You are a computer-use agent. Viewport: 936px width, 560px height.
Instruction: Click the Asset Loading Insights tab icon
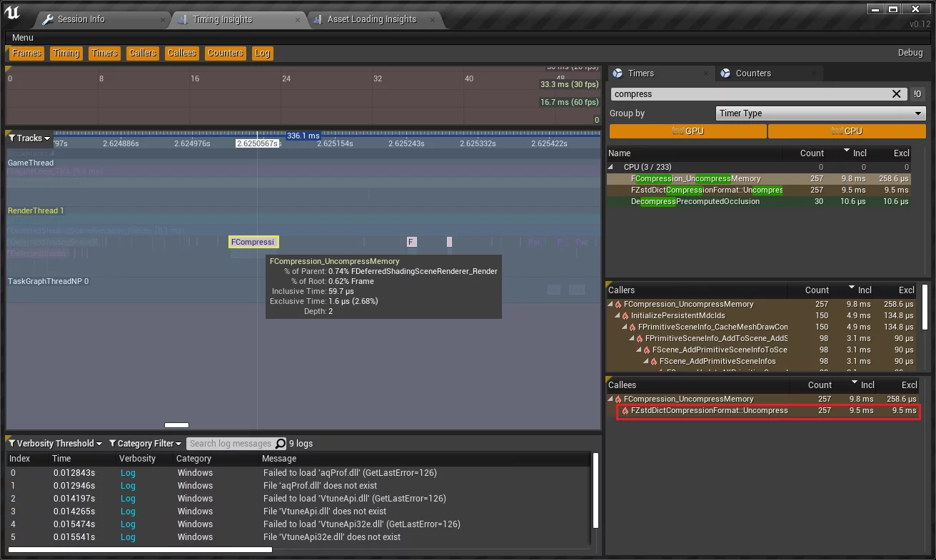318,19
